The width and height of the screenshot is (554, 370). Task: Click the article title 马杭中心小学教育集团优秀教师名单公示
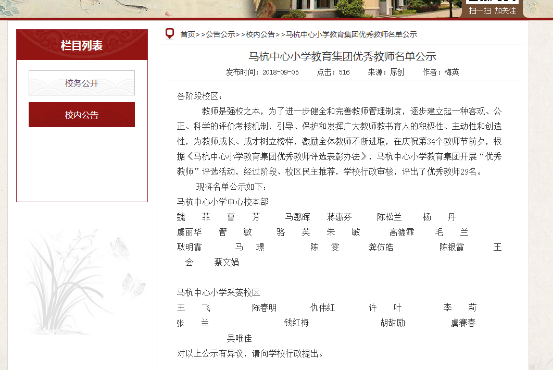tap(342, 57)
